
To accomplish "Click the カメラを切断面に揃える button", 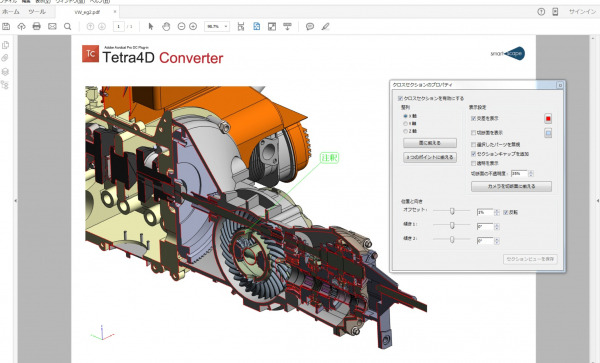I will pyautogui.click(x=511, y=186).
